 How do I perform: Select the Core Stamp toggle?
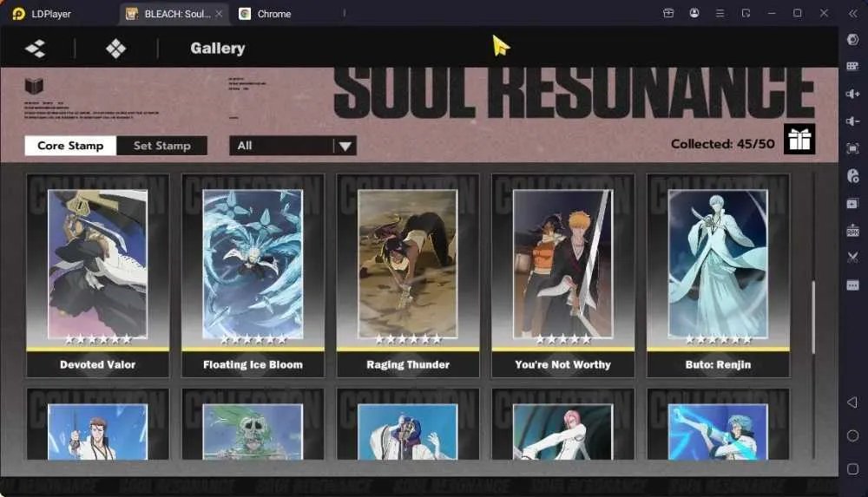coord(70,146)
